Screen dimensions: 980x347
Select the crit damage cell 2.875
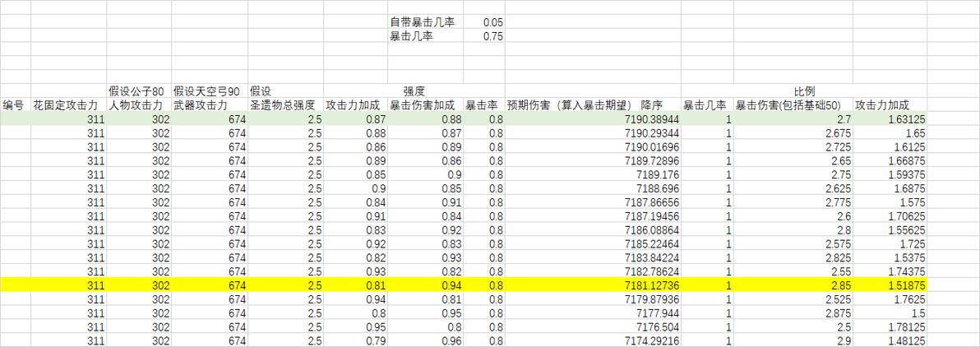tap(793, 312)
